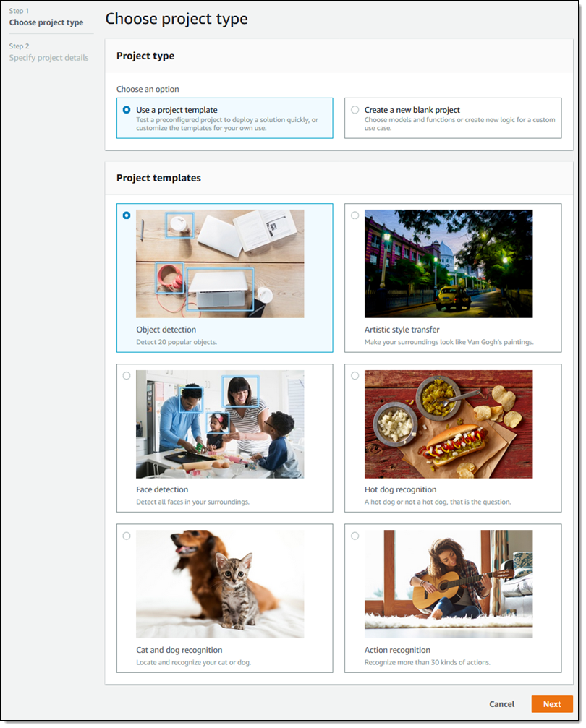Click the Object detection desk thumbnail
The image size is (586, 728).
(x=220, y=264)
